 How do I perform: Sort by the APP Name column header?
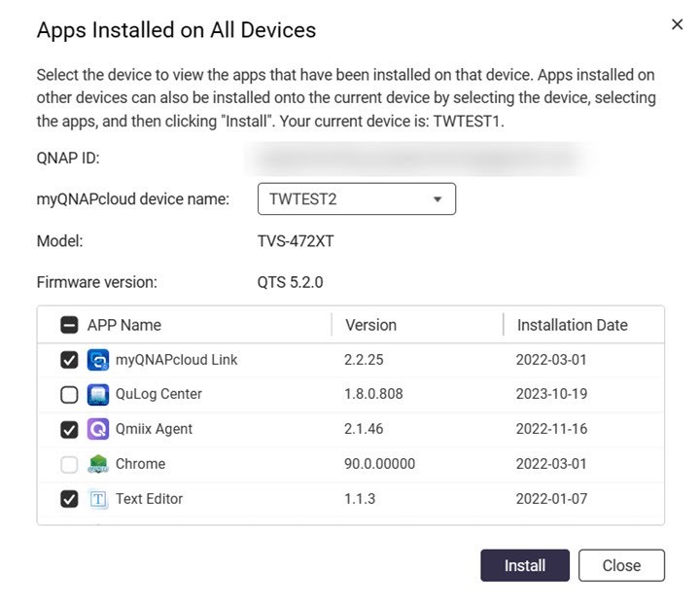coord(124,325)
